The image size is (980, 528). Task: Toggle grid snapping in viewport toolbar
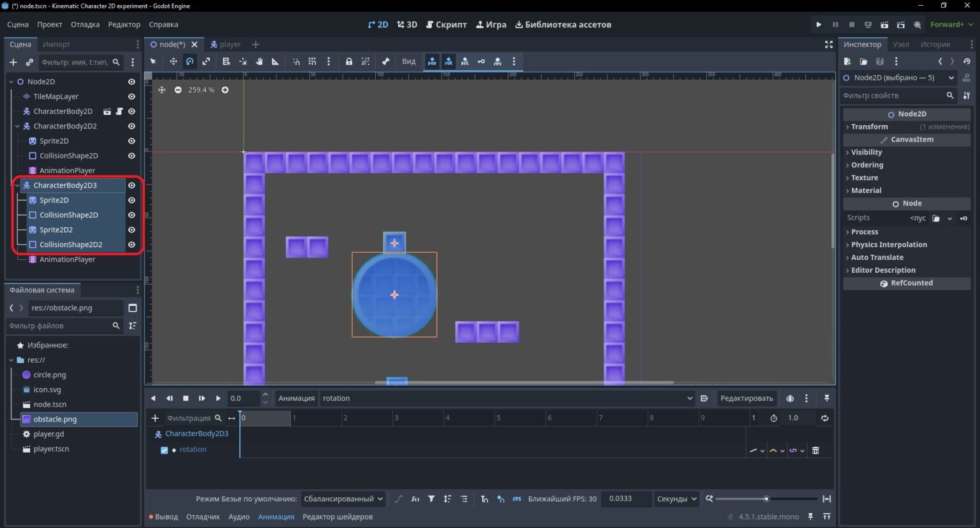coord(312,61)
